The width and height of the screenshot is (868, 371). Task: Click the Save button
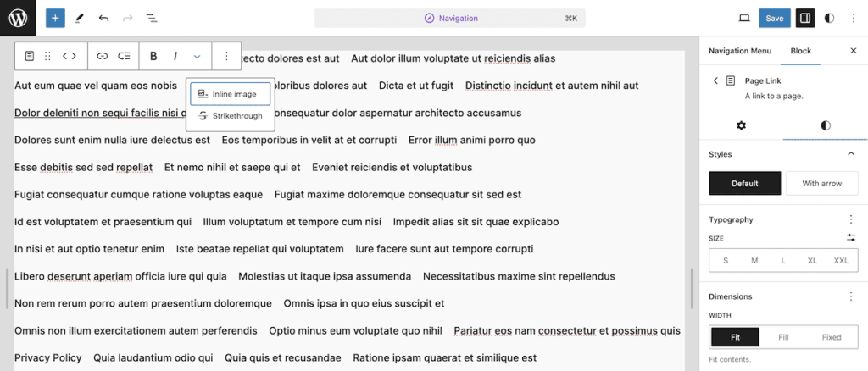click(x=775, y=18)
